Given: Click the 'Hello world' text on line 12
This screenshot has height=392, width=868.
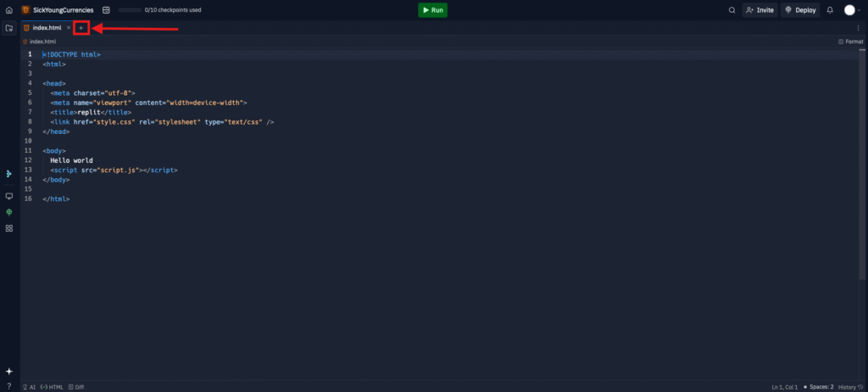Looking at the screenshot, I should coord(71,160).
